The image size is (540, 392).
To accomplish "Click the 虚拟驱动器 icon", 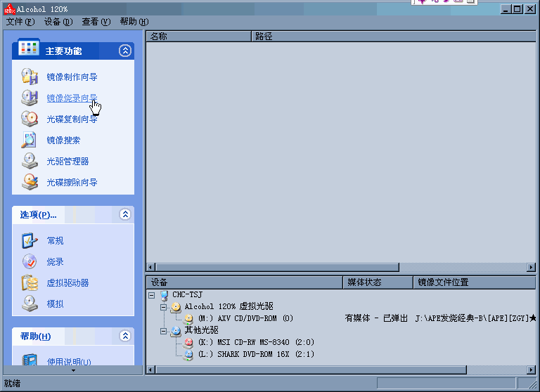I will [x=30, y=282].
